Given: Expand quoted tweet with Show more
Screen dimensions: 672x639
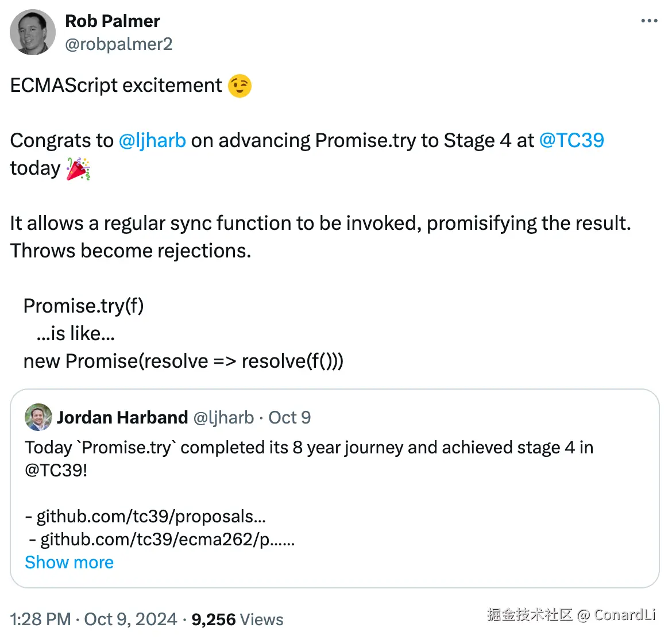Looking at the screenshot, I should pos(69,563).
